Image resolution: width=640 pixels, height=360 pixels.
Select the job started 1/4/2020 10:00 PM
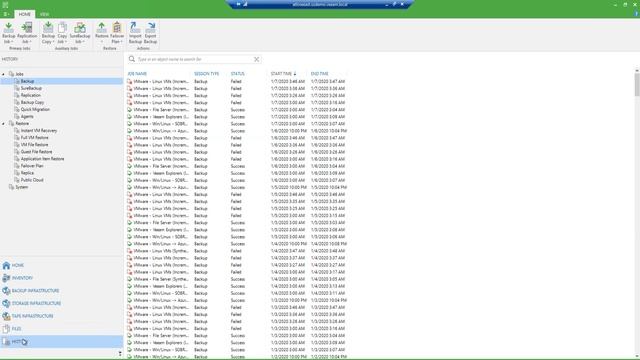tap(238, 244)
